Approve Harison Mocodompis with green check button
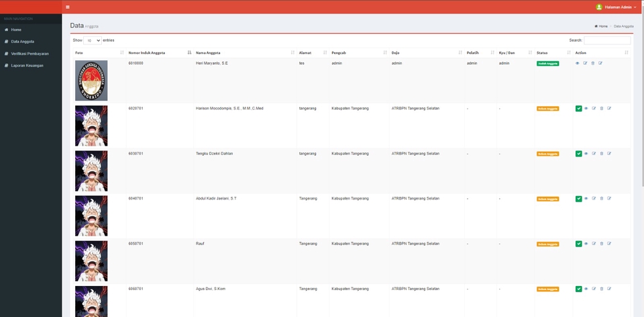The height and width of the screenshot is (317, 644). click(x=579, y=109)
